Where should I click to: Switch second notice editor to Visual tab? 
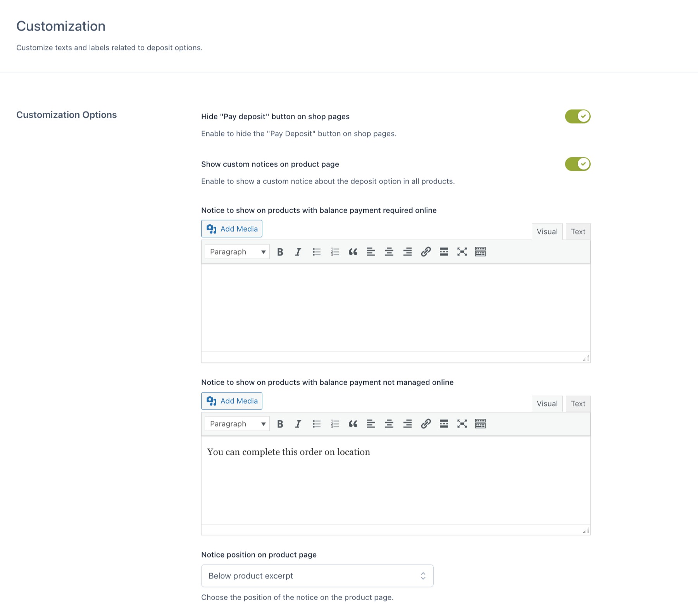(547, 404)
